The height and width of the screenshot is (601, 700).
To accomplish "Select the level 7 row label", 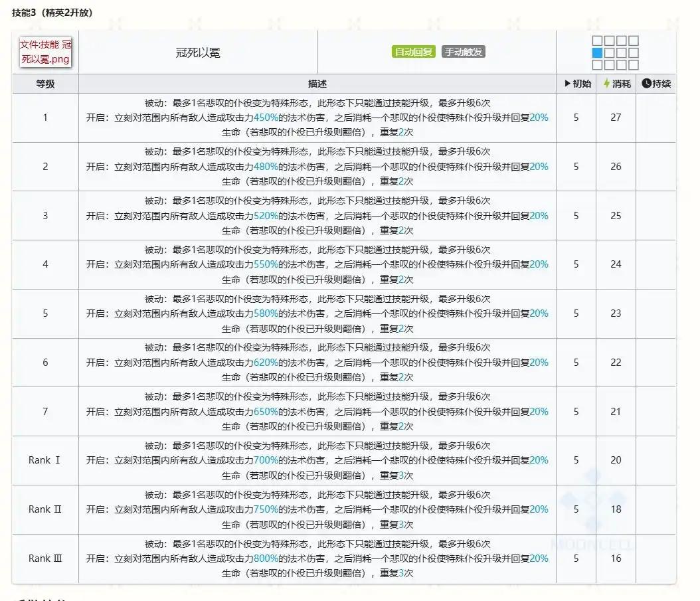I will (45, 412).
